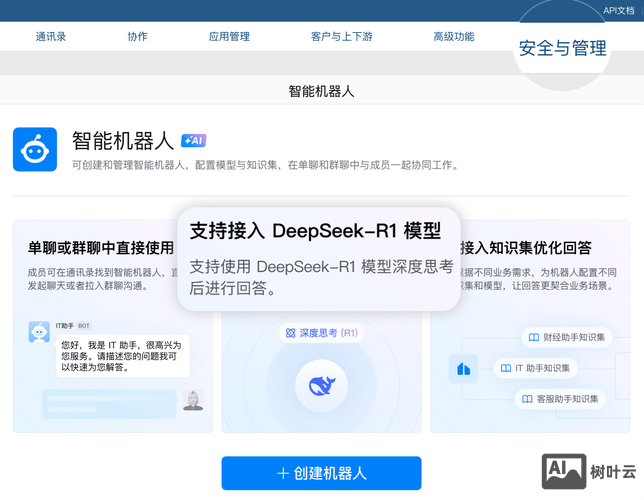Select the 财经助手知识集 chip
The image size is (644, 500).
pos(567,337)
